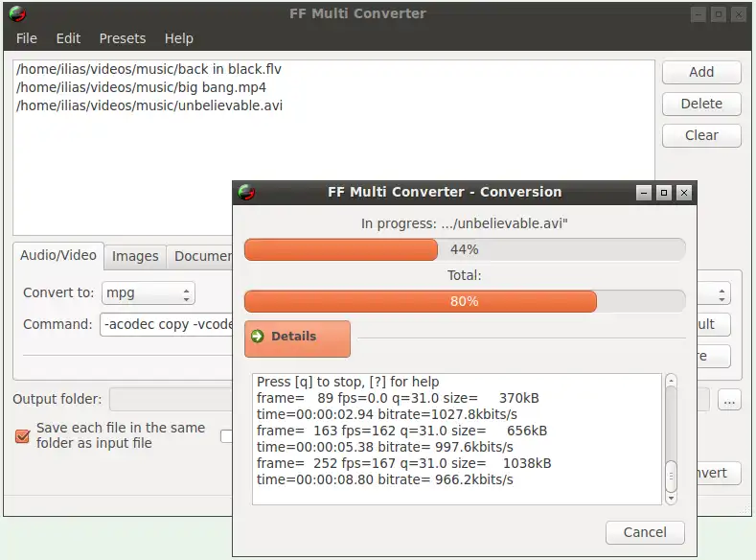Switch to the Documents tab
Viewport: 756px width, 560px height.
click(200, 257)
